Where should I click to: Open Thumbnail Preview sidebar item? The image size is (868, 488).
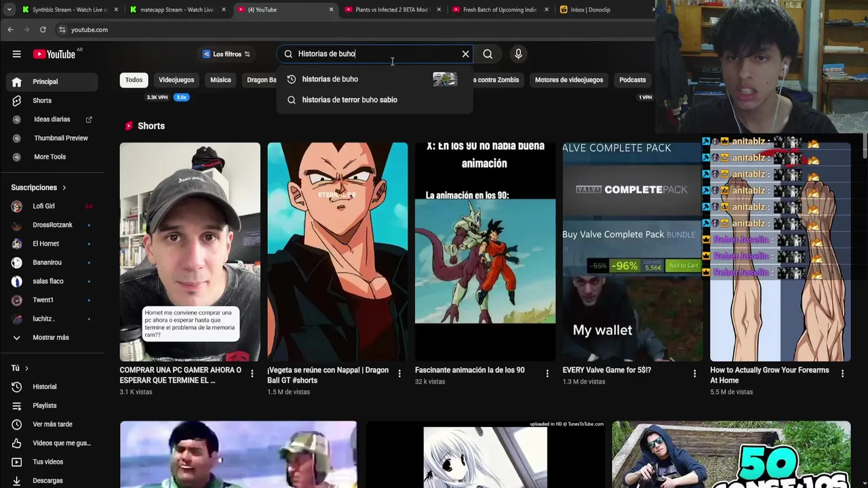52,138
